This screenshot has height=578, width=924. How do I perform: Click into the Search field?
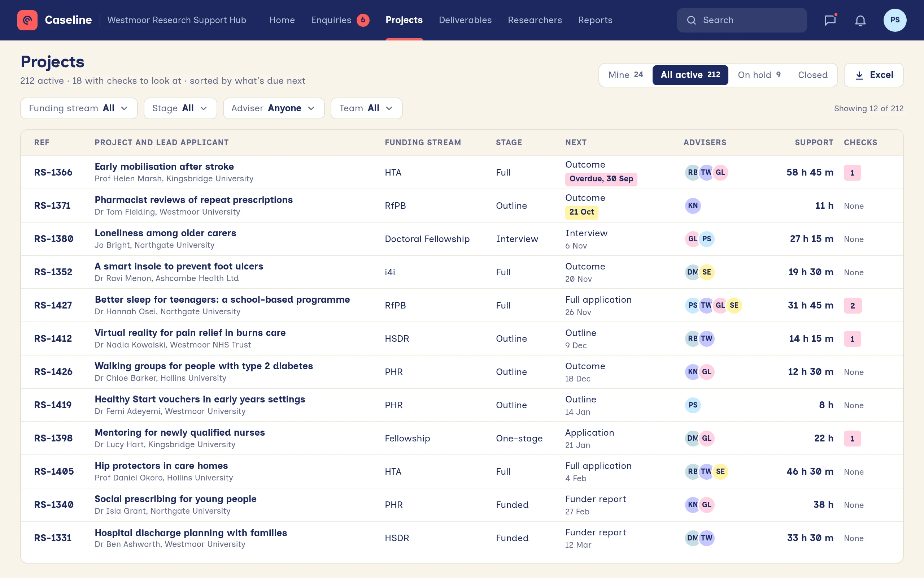[741, 20]
